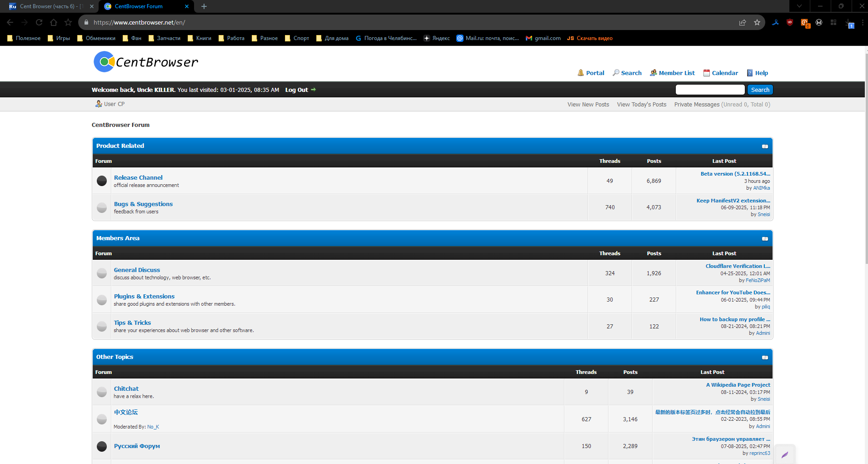
Task: Reload the page with the refresh icon
Action: [39, 22]
